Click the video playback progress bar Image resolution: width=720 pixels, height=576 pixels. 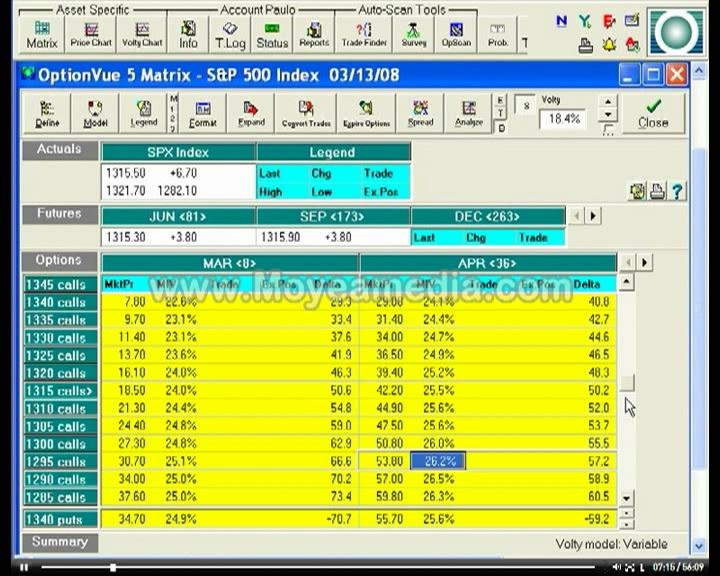317,567
